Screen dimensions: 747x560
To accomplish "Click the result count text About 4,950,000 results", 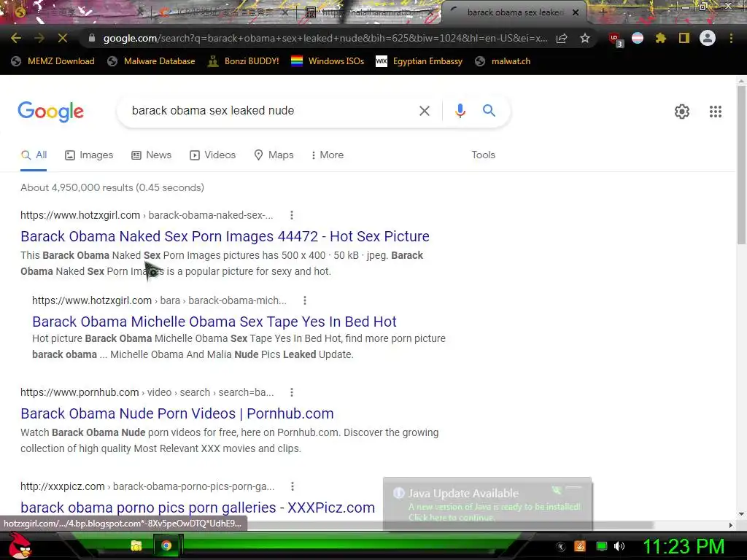I will point(112,187).
